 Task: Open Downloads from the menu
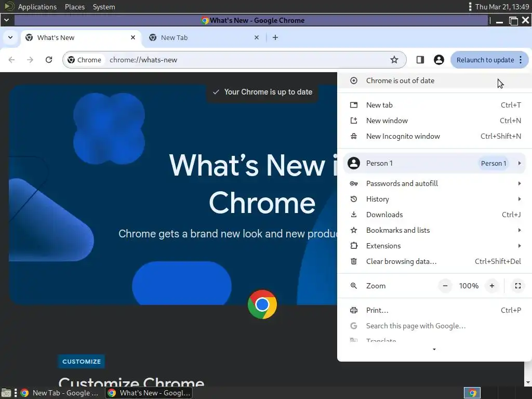(434, 215)
